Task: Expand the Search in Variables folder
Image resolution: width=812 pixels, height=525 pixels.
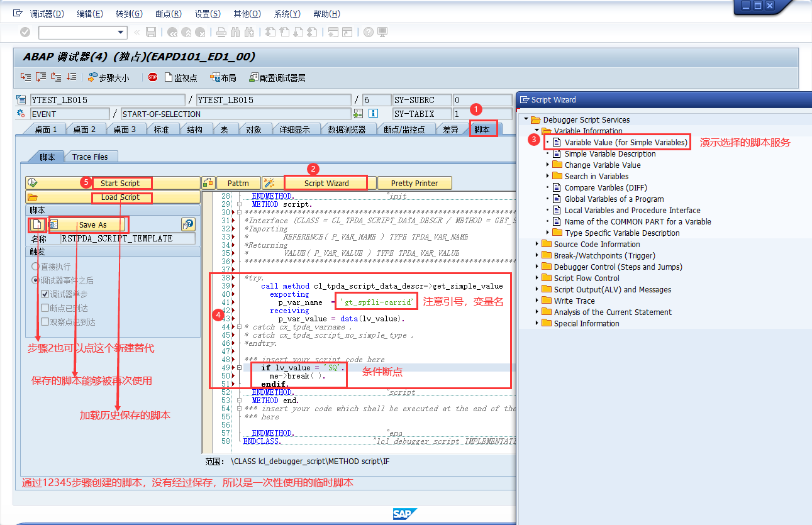Action: click(547, 176)
